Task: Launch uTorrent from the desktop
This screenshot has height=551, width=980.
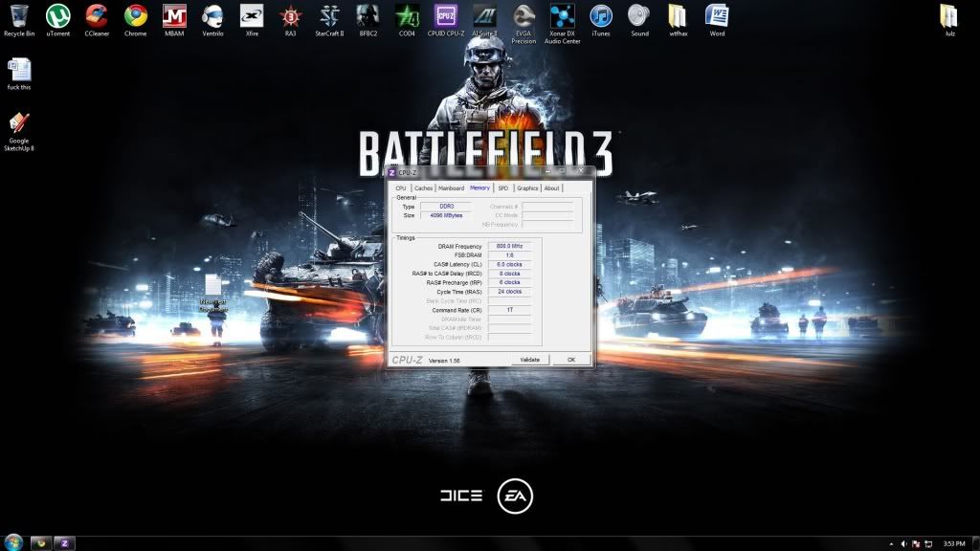Action: 58,20
